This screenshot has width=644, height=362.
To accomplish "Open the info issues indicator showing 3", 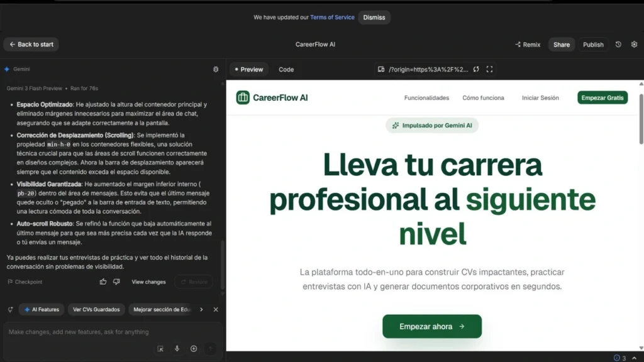I will [x=619, y=358].
